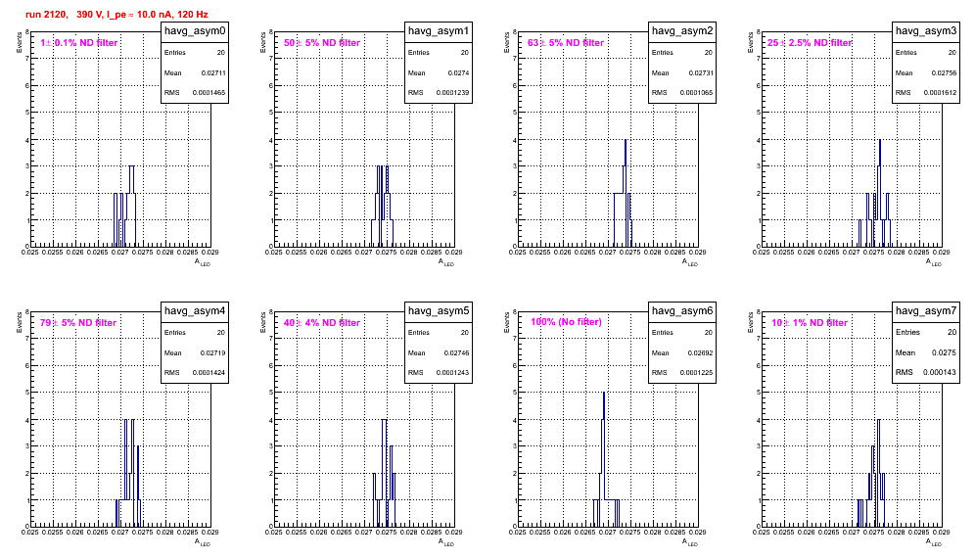This screenshot has width=975, height=560.
Task: Click the A_LED x-axis title under the havg_asym0 plot
Action: coord(203,262)
